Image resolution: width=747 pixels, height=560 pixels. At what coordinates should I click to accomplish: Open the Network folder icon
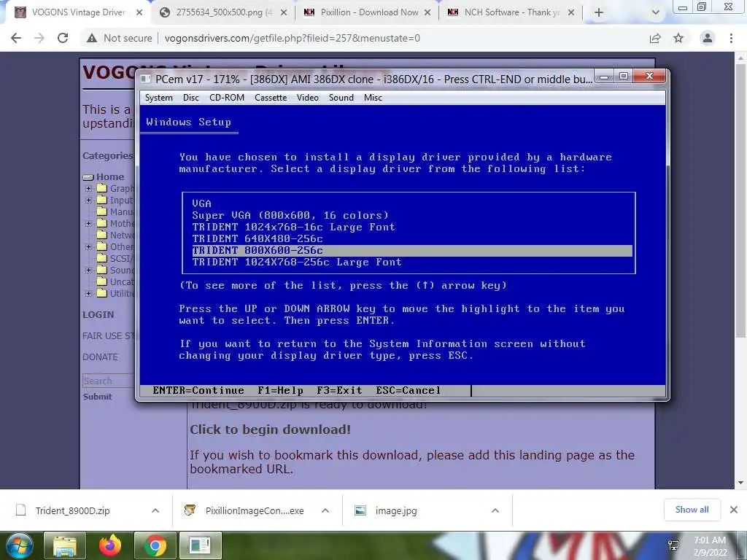[x=102, y=235]
